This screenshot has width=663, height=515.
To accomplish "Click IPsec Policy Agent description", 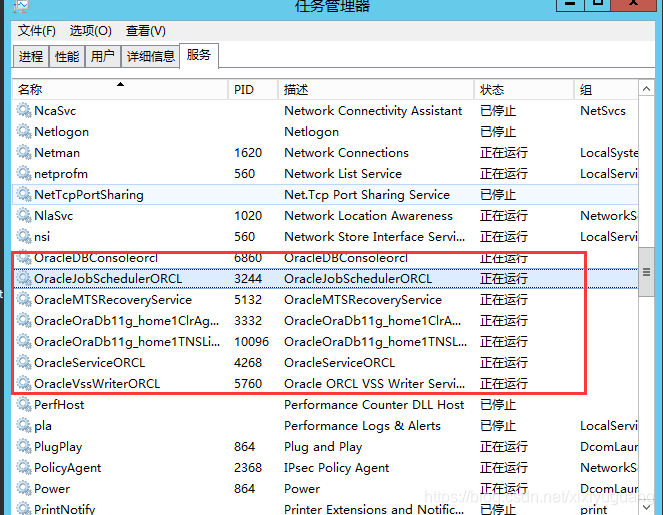I will (337, 467).
